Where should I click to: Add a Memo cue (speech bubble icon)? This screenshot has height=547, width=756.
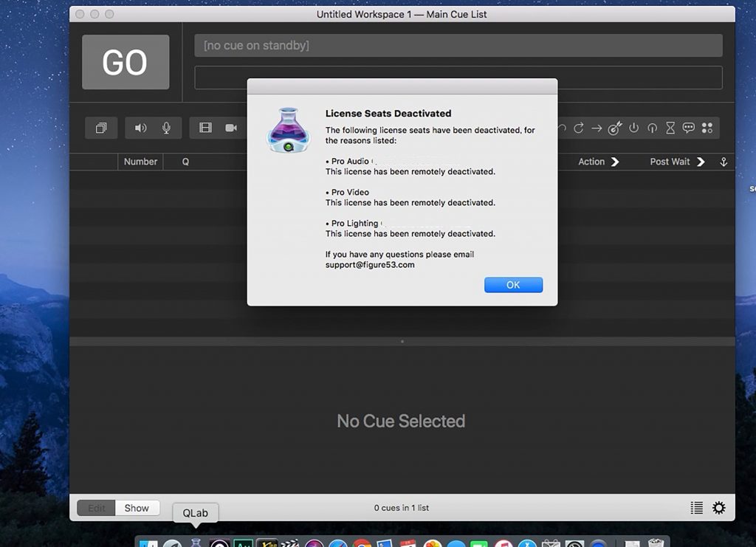[x=689, y=128]
